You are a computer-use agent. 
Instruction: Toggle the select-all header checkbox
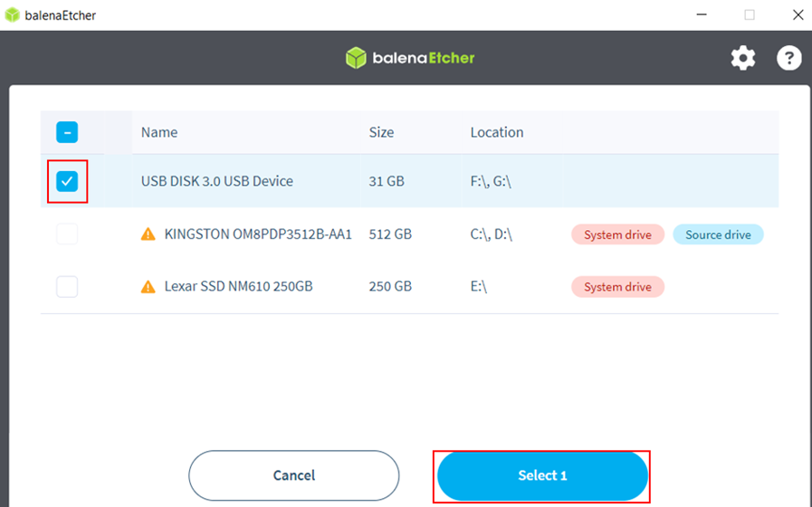[67, 132]
